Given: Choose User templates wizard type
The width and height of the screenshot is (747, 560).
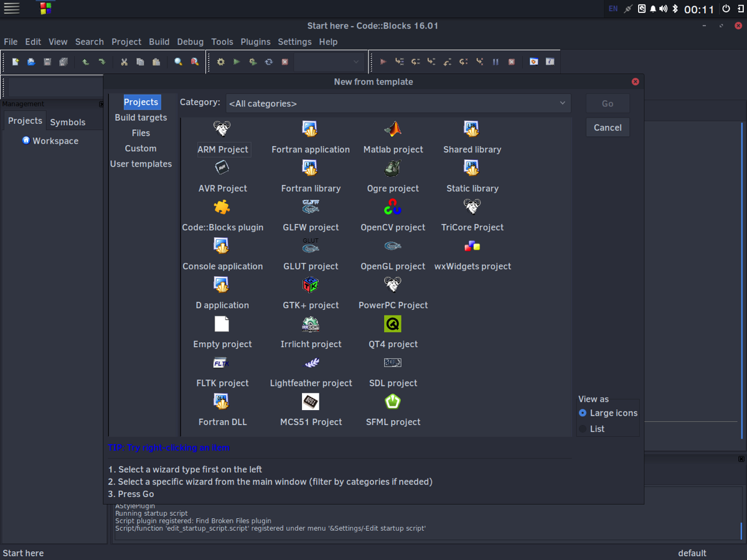Looking at the screenshot, I should [141, 164].
